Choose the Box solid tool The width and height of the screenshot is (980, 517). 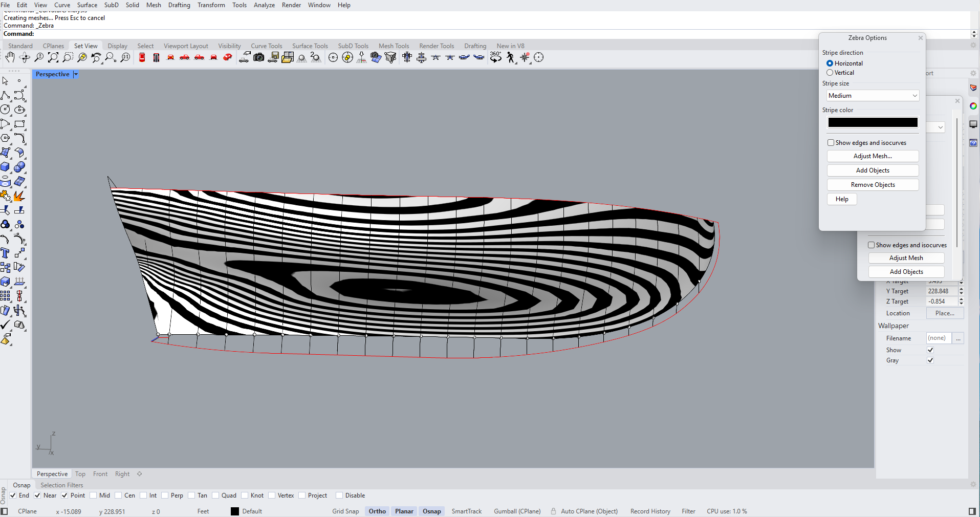point(6,167)
